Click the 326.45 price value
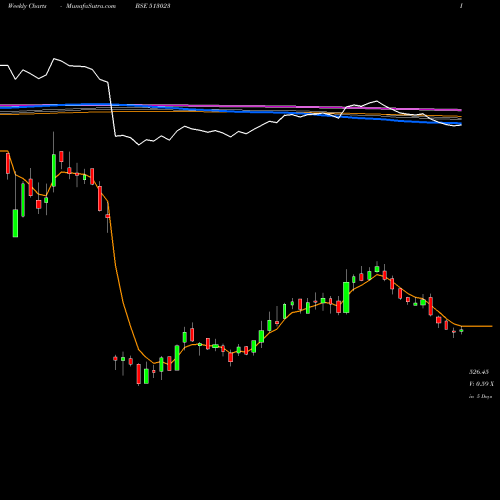Screen dimensions: 500x500 (x=479, y=372)
